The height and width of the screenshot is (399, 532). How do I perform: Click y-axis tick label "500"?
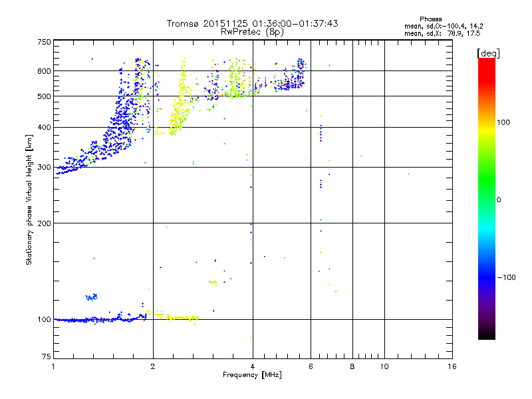pos(44,96)
